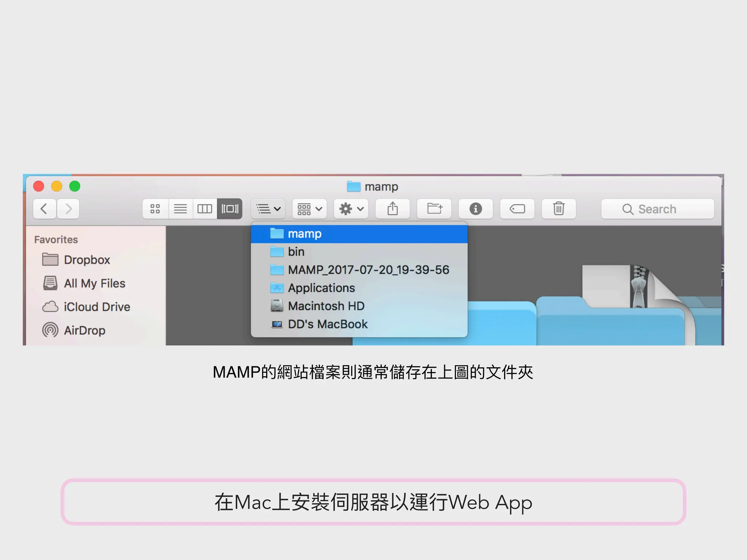The height and width of the screenshot is (560, 747).
Task: Go back with the Finder back arrow
Action: [x=44, y=209]
